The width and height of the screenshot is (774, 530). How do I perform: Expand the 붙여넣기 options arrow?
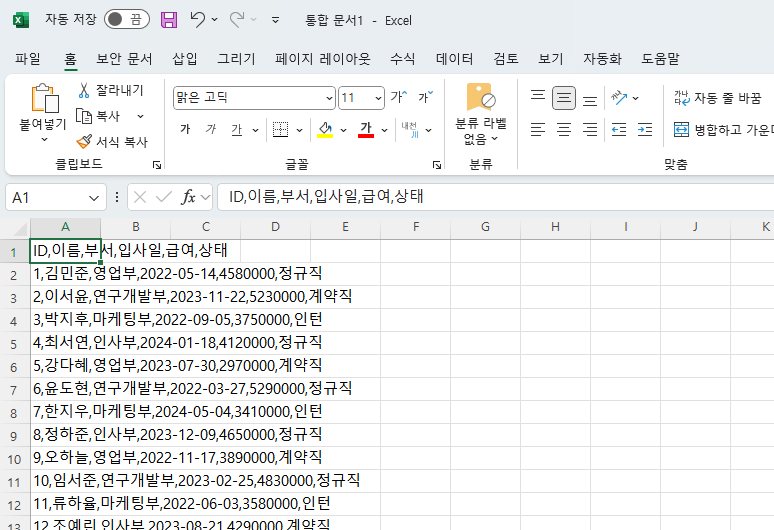tap(44, 140)
